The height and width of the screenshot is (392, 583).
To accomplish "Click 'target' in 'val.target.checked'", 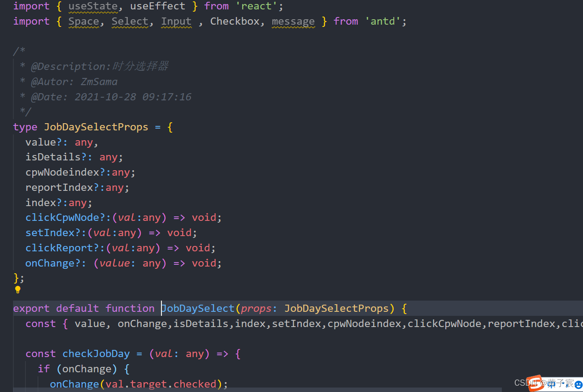I will point(148,384).
